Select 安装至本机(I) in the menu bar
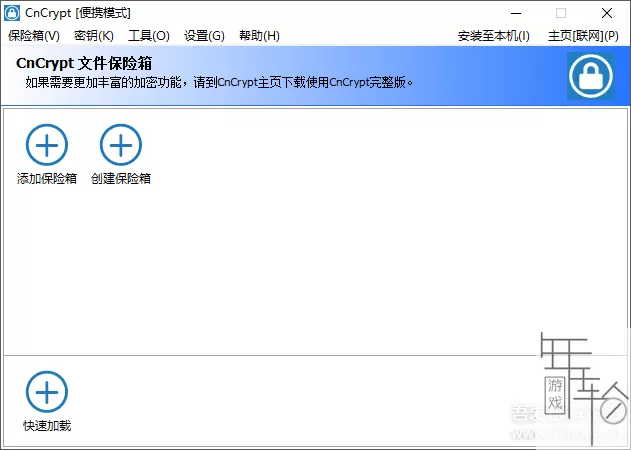 494,36
